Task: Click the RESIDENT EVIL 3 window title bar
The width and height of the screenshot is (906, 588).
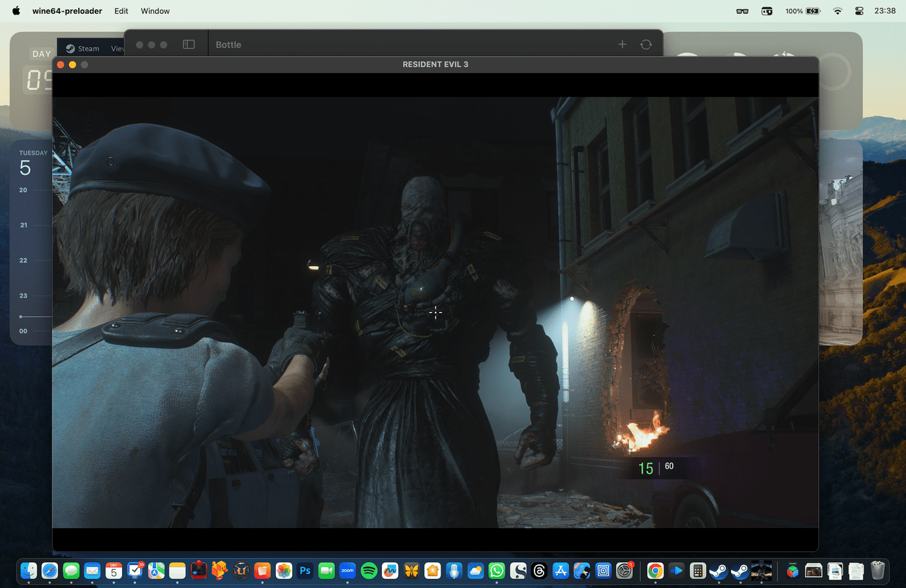Action: (435, 65)
